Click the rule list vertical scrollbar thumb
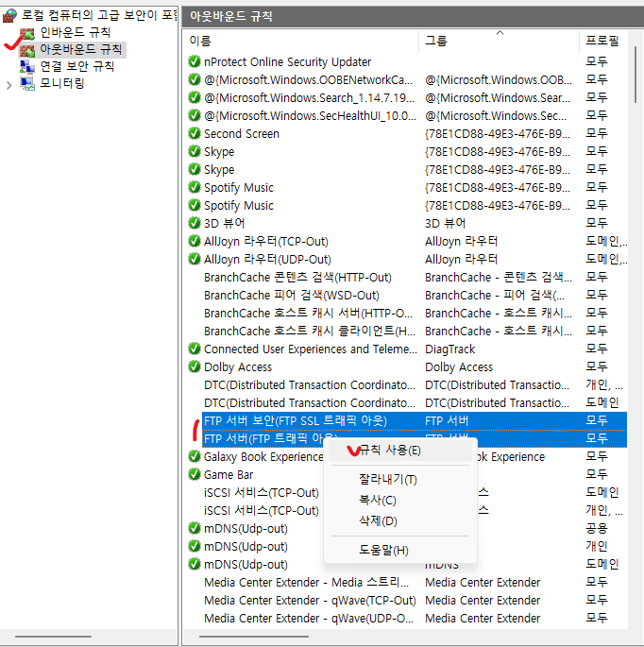The height and width of the screenshot is (647, 644). click(636, 75)
